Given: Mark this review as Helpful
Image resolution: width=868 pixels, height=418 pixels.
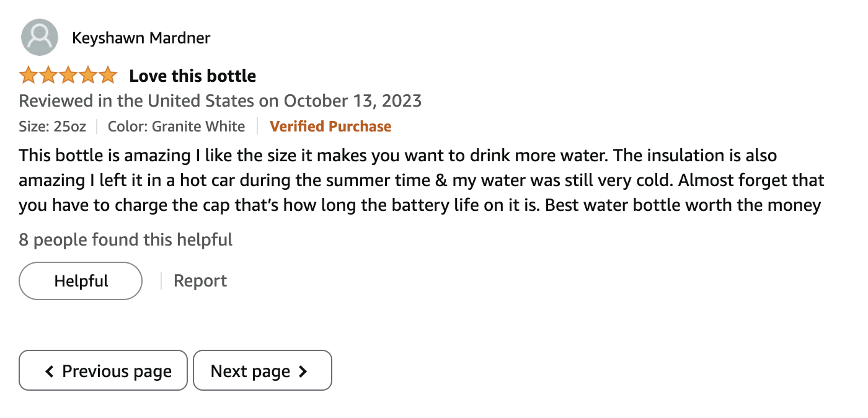Looking at the screenshot, I should coord(81,281).
